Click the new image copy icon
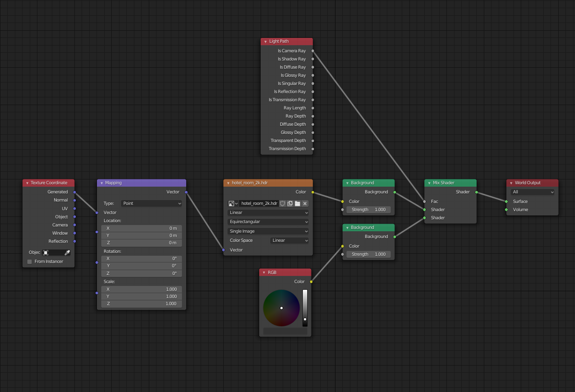This screenshot has height=392, width=575. click(290, 203)
